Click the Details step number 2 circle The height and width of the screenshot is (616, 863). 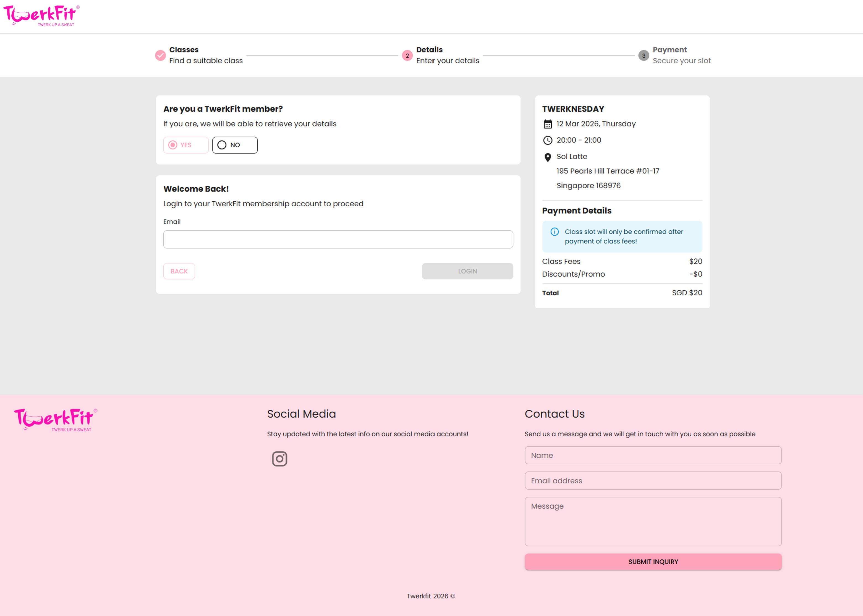point(407,55)
